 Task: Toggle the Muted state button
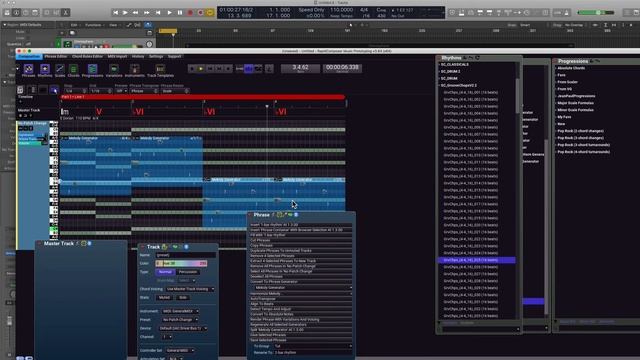pos(164,298)
